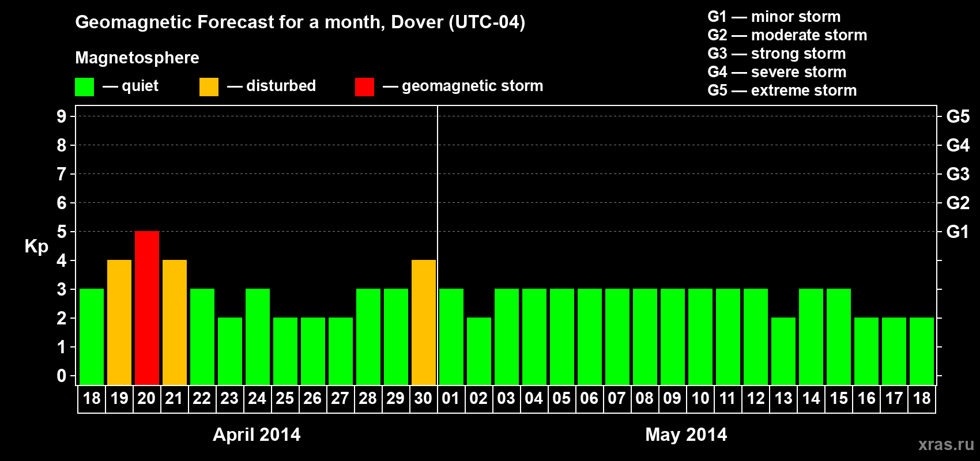
Task: Click the Geomagnetic Forecast title text
Action: pos(300,22)
